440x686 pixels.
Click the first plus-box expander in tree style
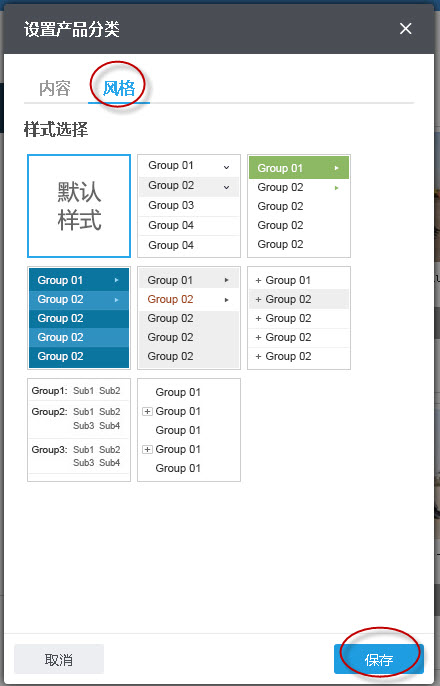click(x=148, y=411)
